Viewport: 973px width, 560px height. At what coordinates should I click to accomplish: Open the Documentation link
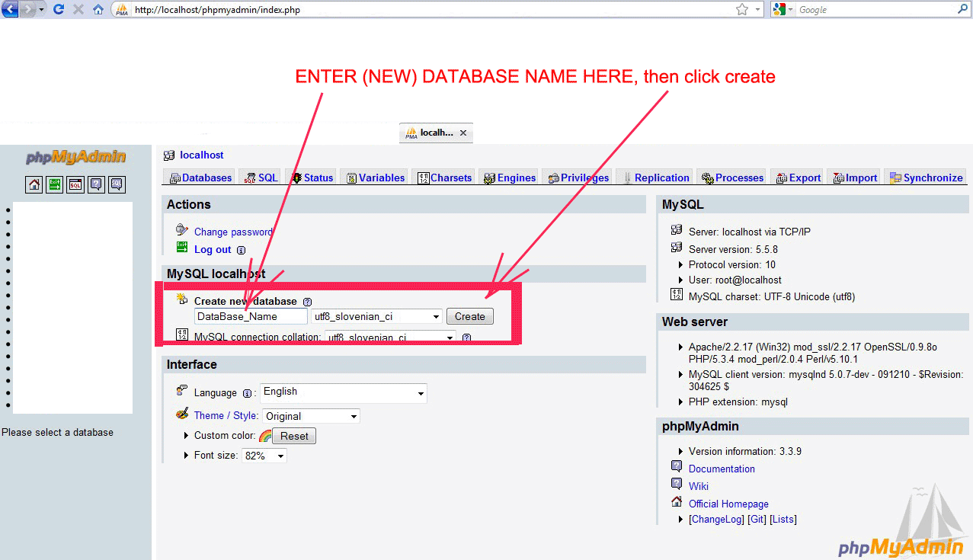pos(722,469)
